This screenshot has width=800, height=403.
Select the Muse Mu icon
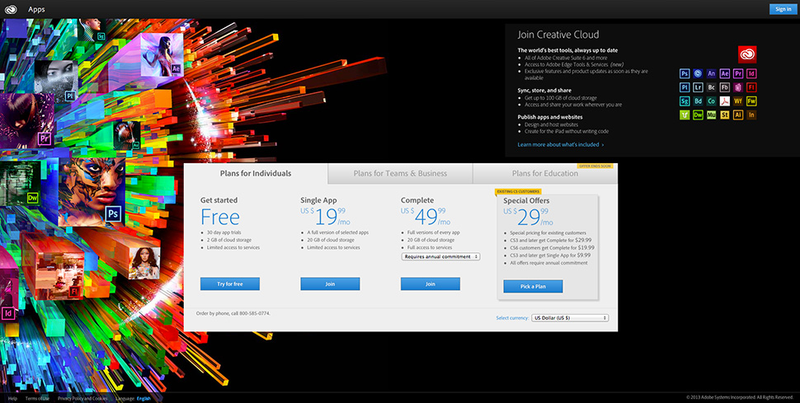pyautogui.click(x=711, y=115)
